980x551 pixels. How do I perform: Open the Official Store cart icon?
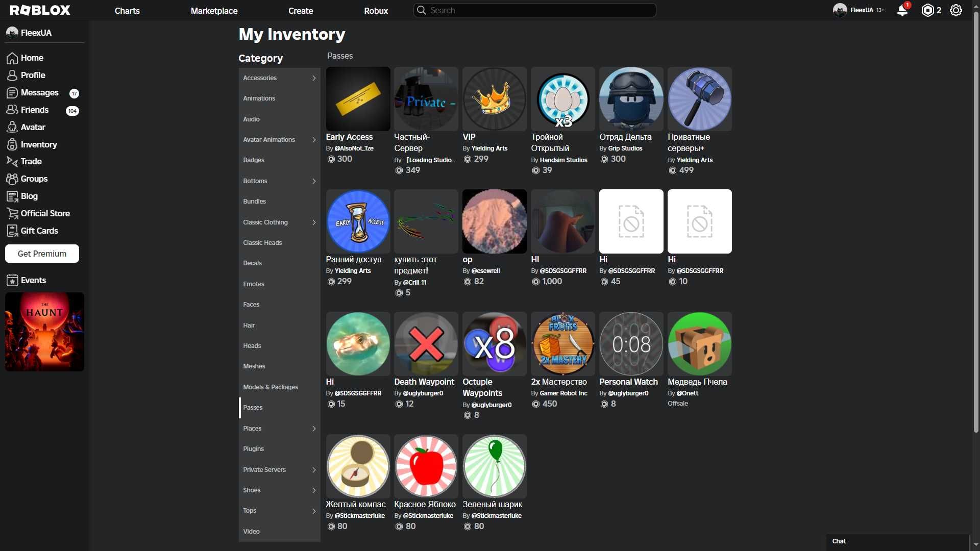click(12, 214)
